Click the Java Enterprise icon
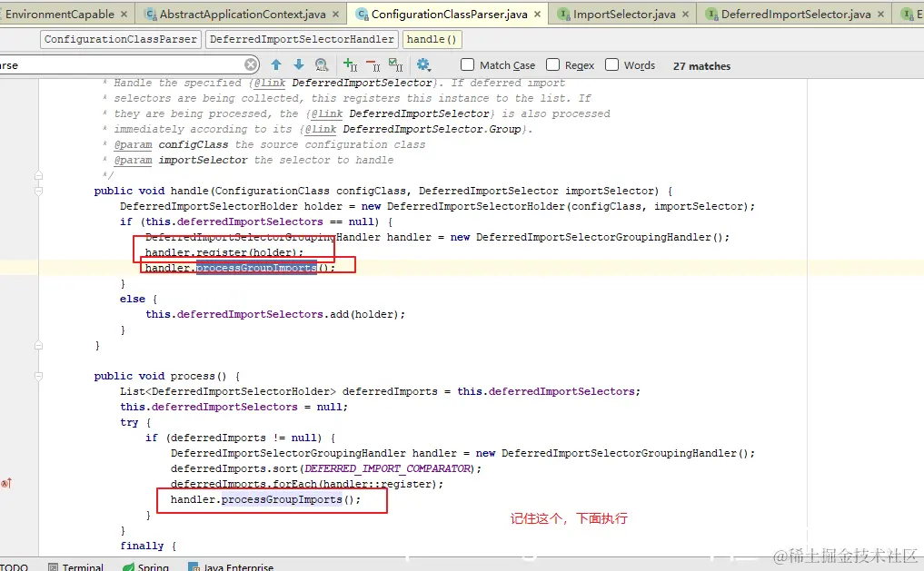924x571 pixels. tap(194, 566)
